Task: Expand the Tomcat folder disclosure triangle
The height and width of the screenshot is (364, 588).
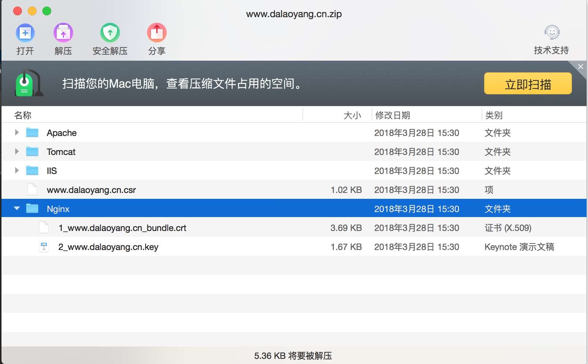Action: point(16,152)
